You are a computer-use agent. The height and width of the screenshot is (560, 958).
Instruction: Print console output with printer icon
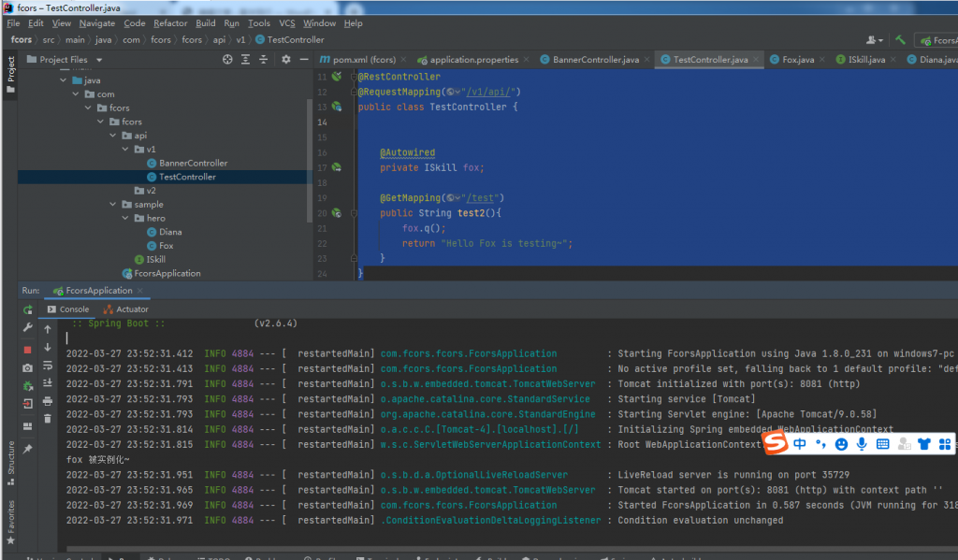[48, 401]
